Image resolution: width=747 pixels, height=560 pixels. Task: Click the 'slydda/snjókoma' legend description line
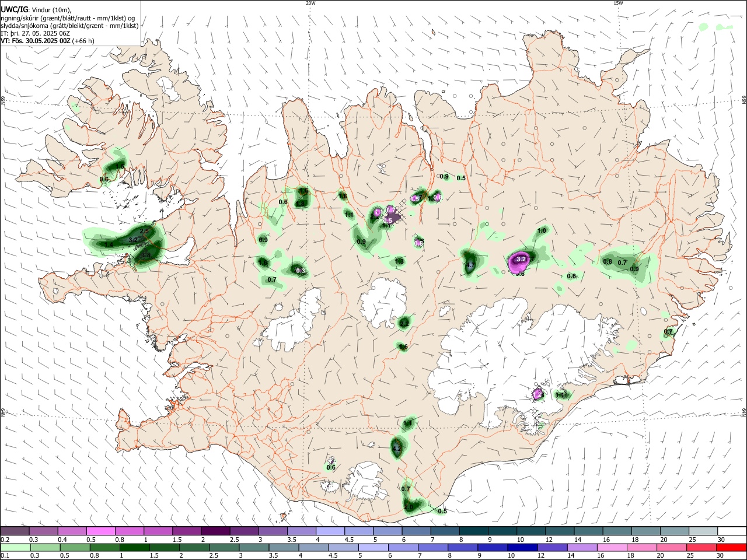tap(69, 26)
